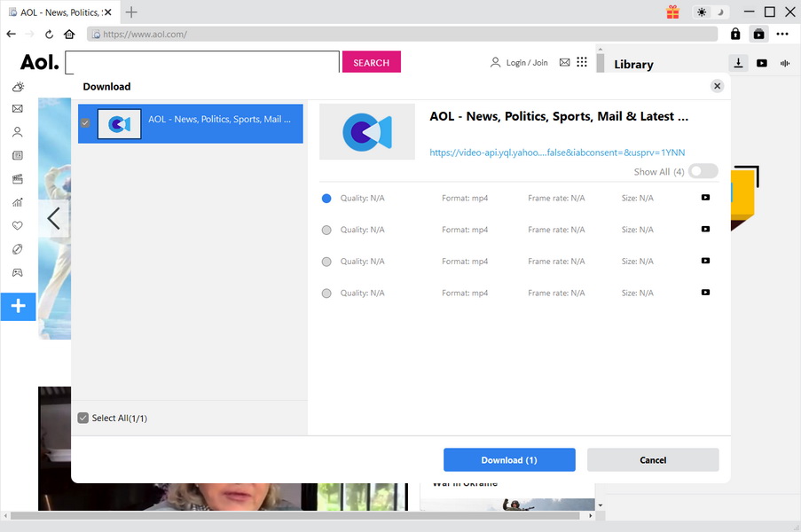
Task: Open the video-api.yql.yahoo source link
Action: pyautogui.click(x=557, y=153)
